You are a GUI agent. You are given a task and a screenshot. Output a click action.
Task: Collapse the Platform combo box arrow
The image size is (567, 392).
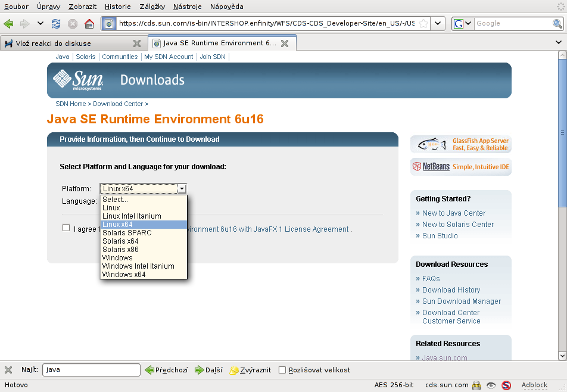pyautogui.click(x=182, y=188)
